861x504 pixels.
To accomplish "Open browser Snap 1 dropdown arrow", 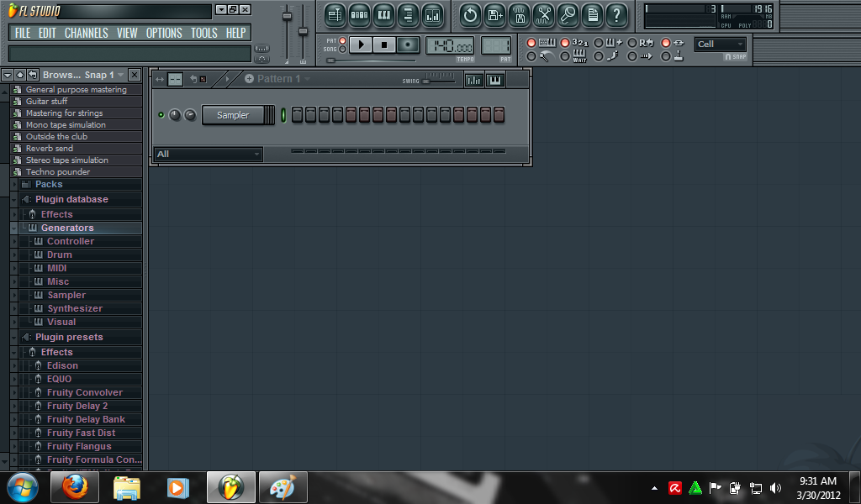I will tap(121, 75).
